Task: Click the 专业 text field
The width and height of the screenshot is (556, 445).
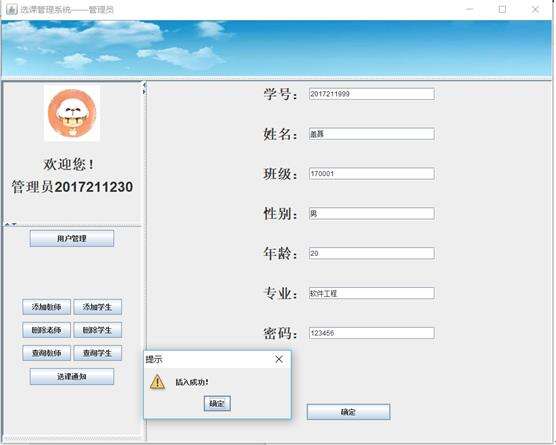Action: coord(372,293)
